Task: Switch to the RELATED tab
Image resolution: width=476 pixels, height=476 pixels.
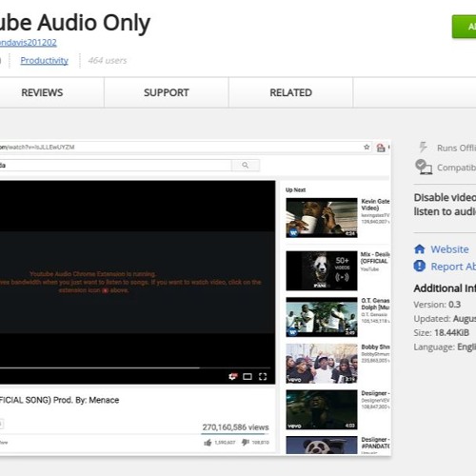Action: [290, 92]
